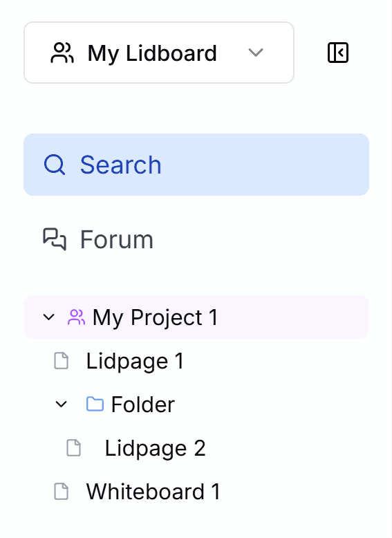Open the My Lidboard workspace selector
This screenshot has width=392, height=538.
pos(159,53)
